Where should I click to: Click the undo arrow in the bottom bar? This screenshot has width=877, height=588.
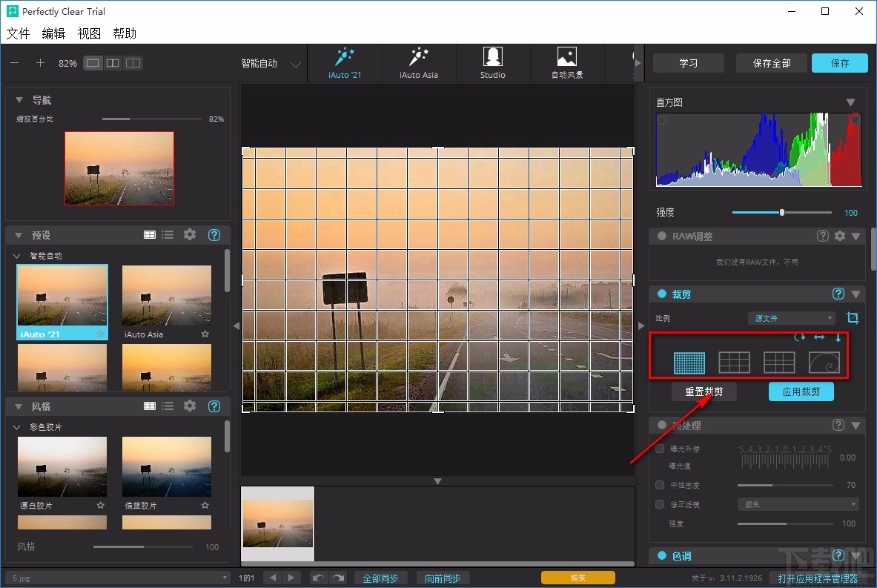pyautogui.click(x=318, y=578)
